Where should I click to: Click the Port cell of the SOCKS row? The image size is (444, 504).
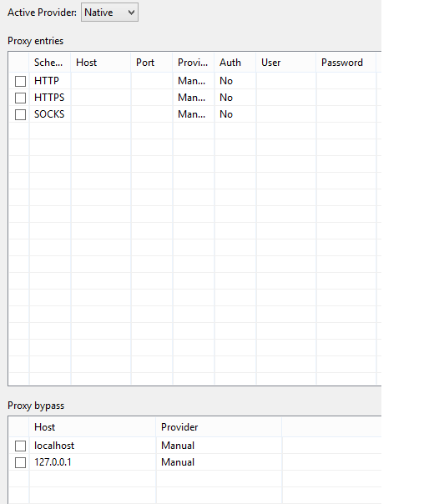tap(152, 114)
